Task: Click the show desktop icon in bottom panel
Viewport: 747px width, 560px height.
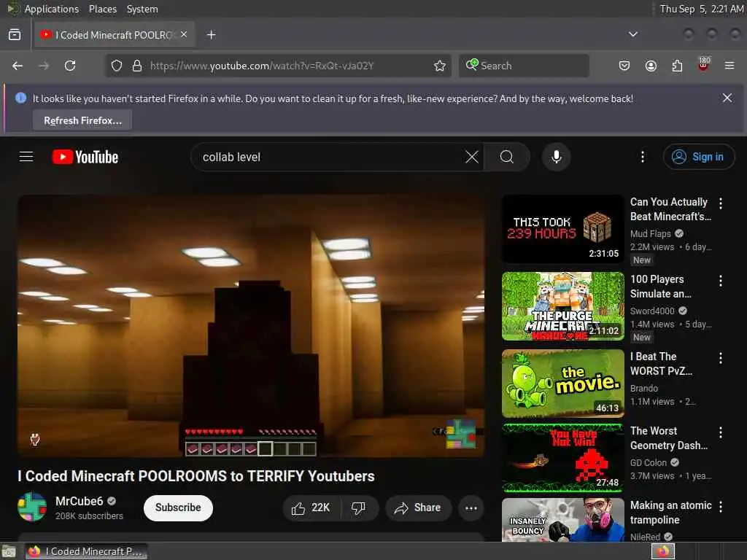Action: coord(9,552)
